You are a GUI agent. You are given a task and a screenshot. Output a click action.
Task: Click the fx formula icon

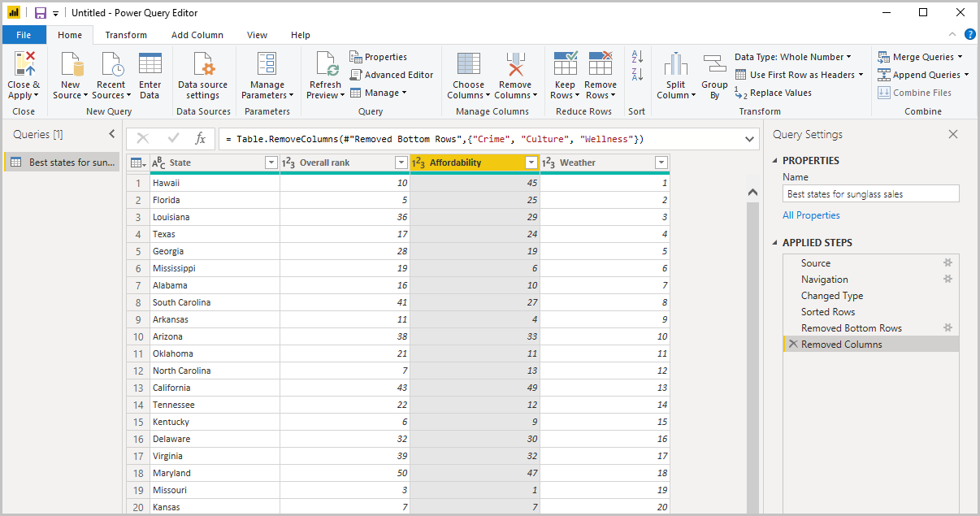(201, 139)
